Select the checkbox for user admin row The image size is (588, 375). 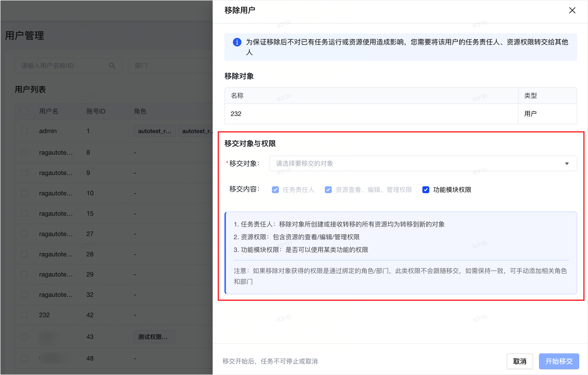pos(24,131)
